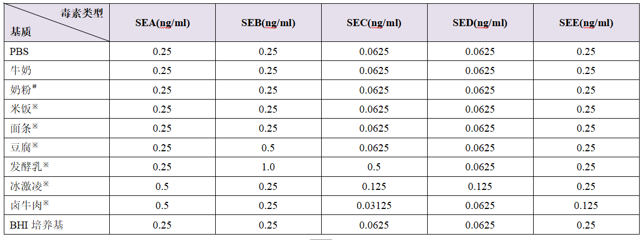This screenshot has height=240, width=644.
Task: Select SEA value 0.5 for 冰激凌
Action: pos(162,187)
